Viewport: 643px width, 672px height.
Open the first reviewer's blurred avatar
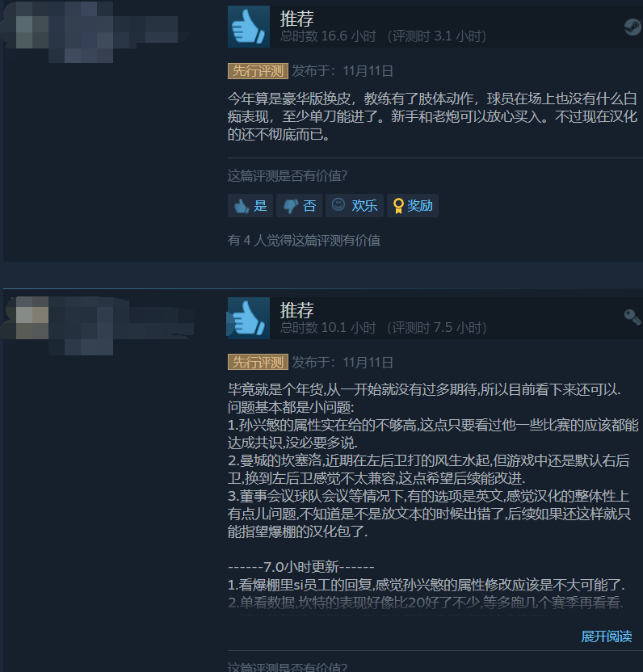pos(32,32)
